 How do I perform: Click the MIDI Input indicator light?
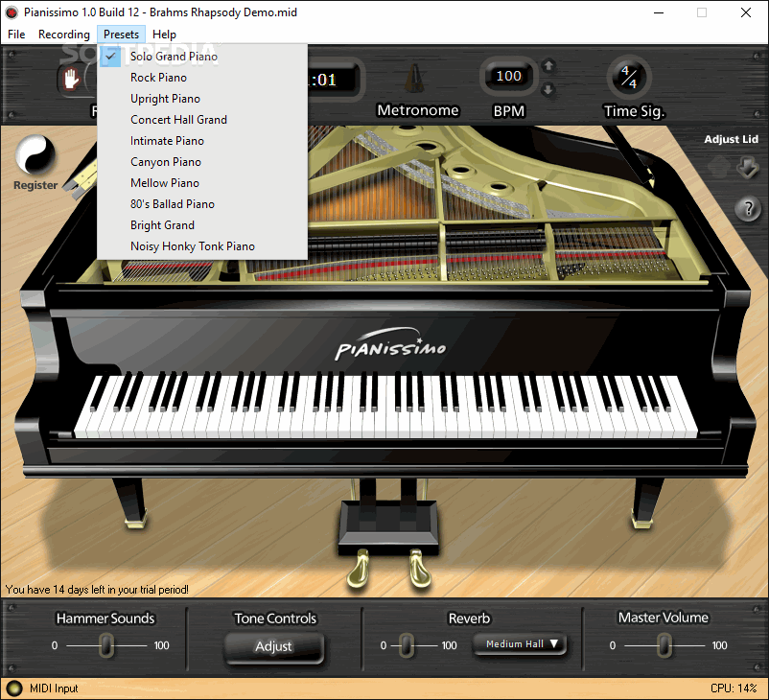click(x=14, y=688)
